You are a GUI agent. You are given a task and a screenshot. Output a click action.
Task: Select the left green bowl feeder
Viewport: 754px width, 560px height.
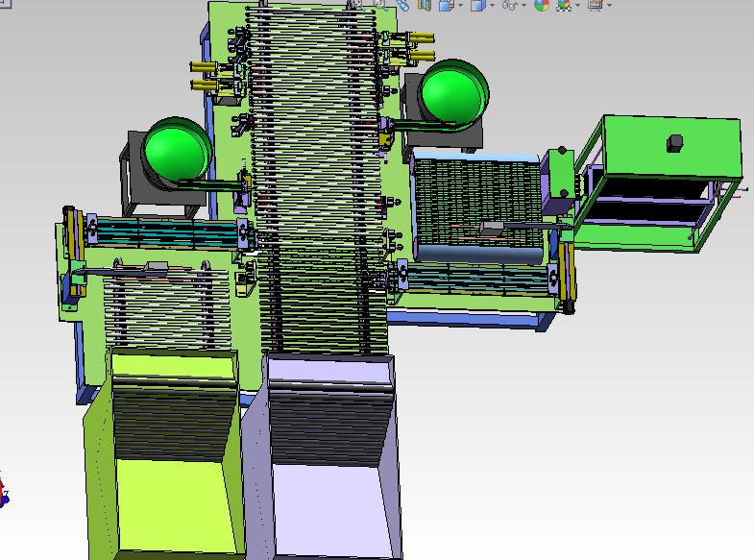[177, 150]
